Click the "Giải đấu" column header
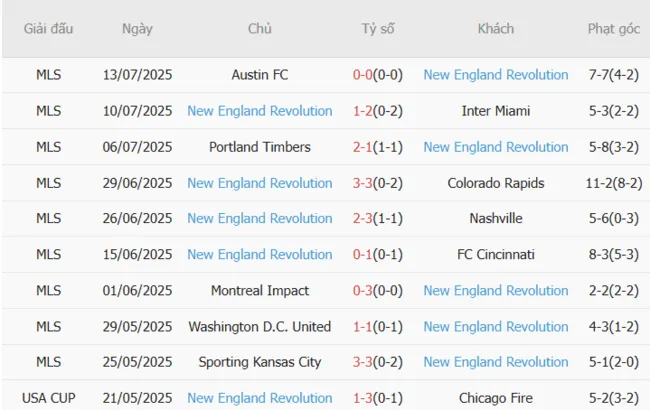This screenshot has width=650, height=410. (x=48, y=29)
